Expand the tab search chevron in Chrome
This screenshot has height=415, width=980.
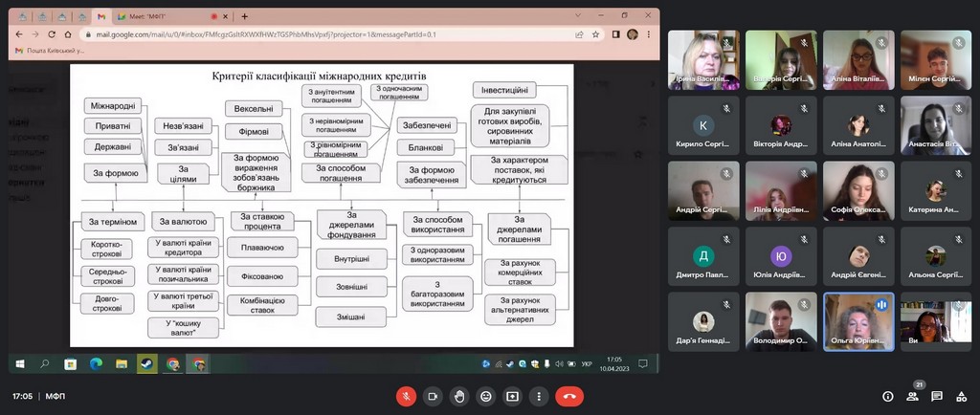(571, 16)
